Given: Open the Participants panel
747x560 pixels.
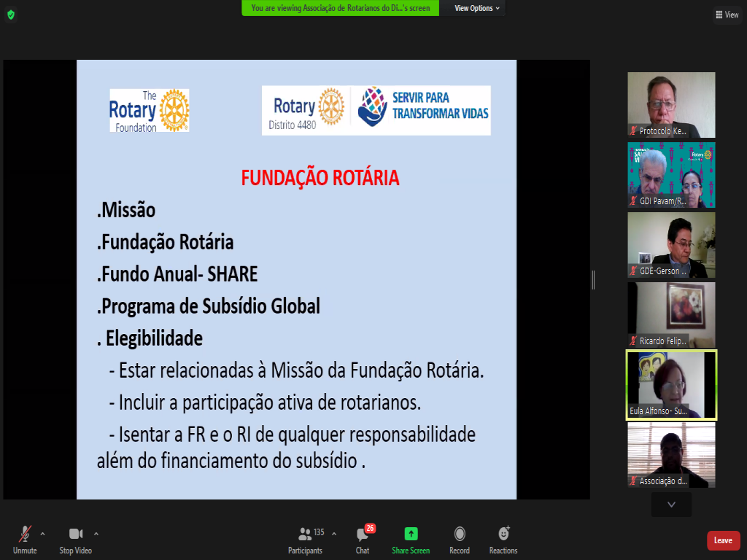Looking at the screenshot, I should click(x=305, y=534).
